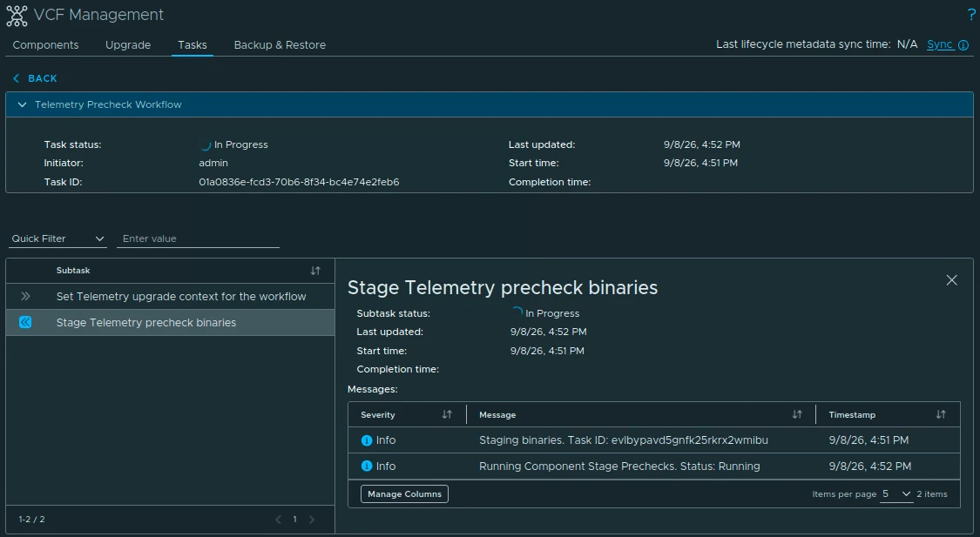Click the Stage Telemetry precheck binaries heading
This screenshot has width=980, height=537.
click(503, 287)
